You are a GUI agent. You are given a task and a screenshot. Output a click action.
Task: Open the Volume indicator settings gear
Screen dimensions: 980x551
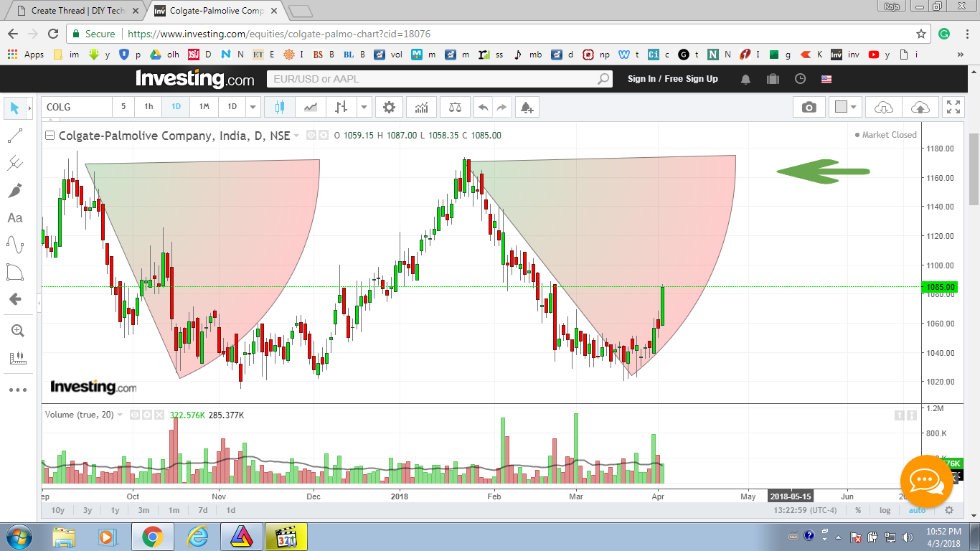(147, 415)
